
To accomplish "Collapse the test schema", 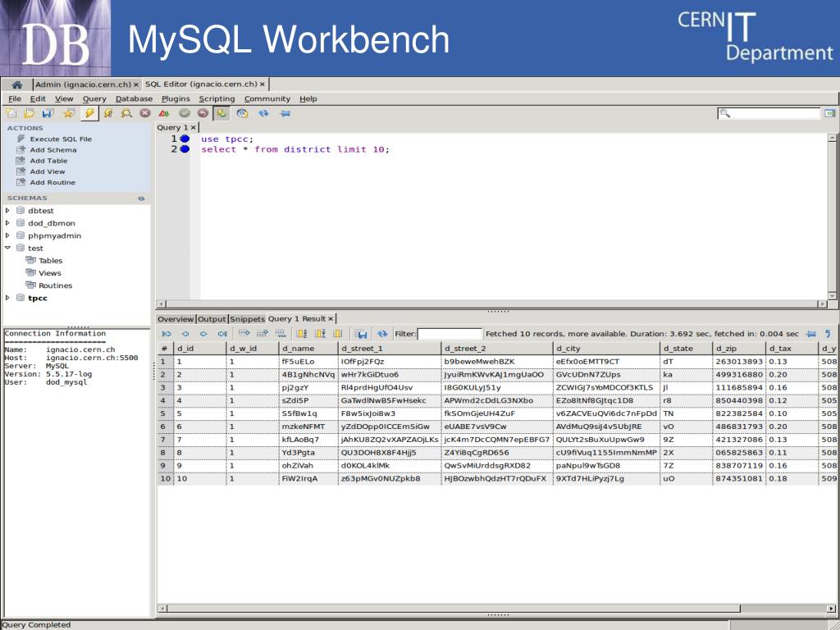I will pyautogui.click(x=7, y=248).
